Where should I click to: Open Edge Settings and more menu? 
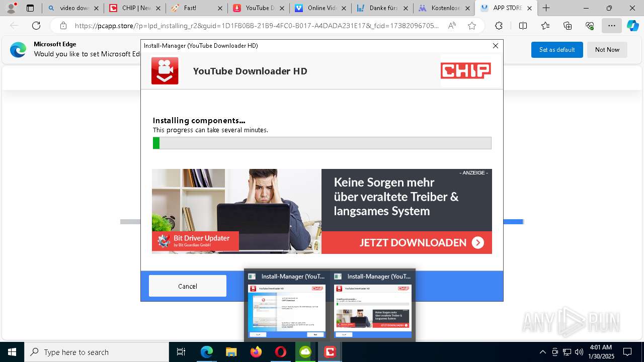(x=612, y=26)
